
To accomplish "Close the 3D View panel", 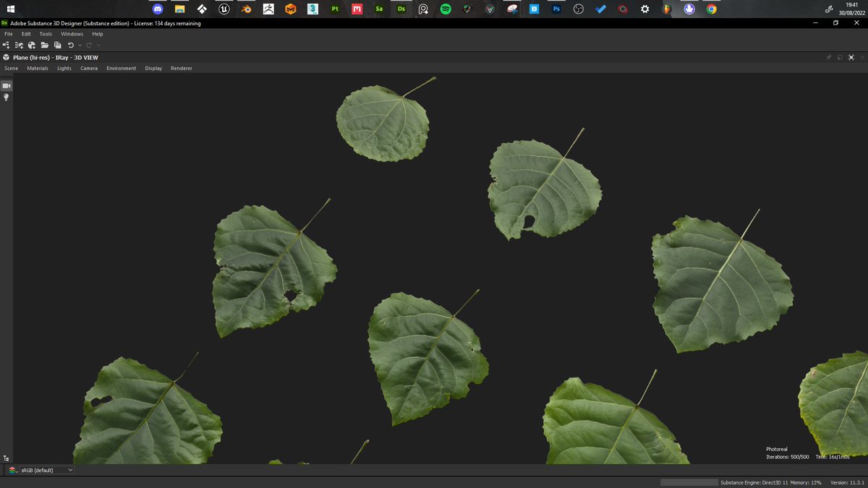I will tap(861, 57).
